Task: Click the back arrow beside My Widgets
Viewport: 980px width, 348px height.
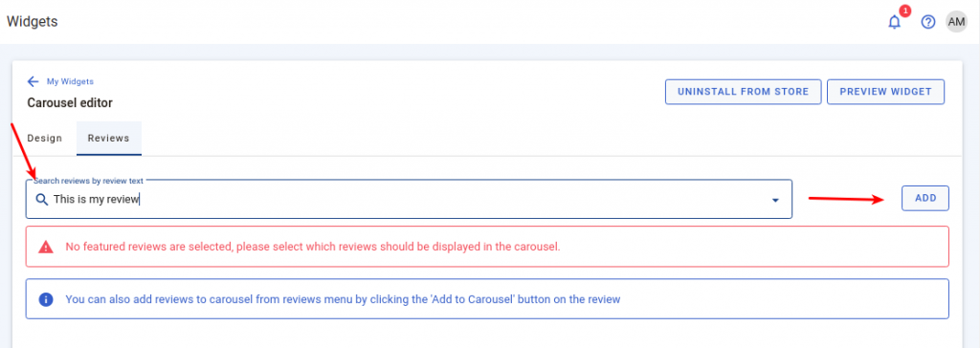Action: (33, 82)
